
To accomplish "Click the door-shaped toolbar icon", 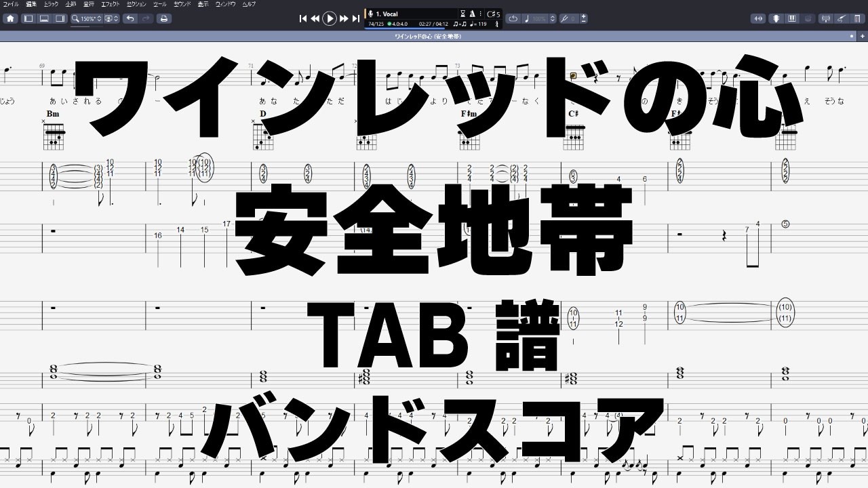I will click(857, 18).
